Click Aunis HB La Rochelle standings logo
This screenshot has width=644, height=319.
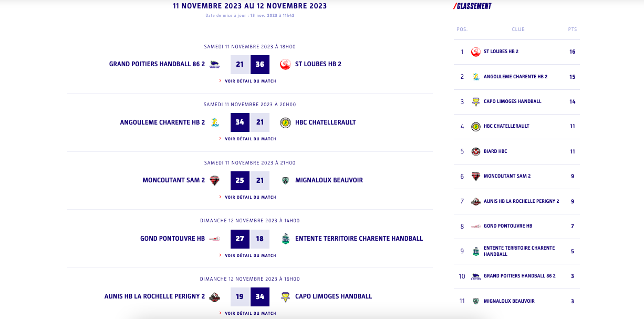point(476,201)
